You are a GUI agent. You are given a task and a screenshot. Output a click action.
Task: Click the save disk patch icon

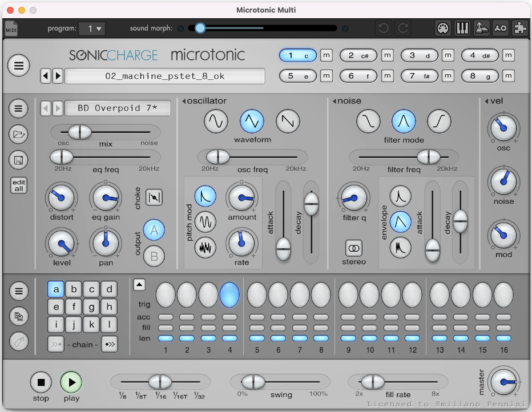pos(18,160)
